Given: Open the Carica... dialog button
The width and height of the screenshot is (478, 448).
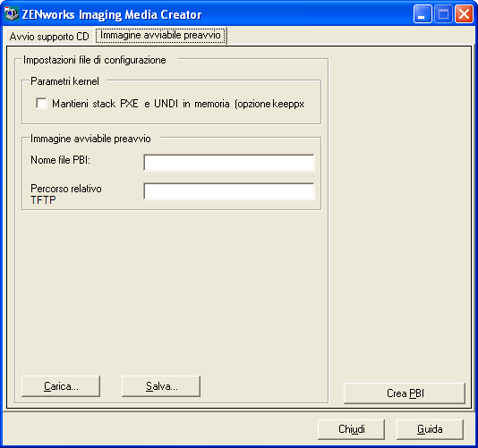Looking at the screenshot, I should [61, 386].
